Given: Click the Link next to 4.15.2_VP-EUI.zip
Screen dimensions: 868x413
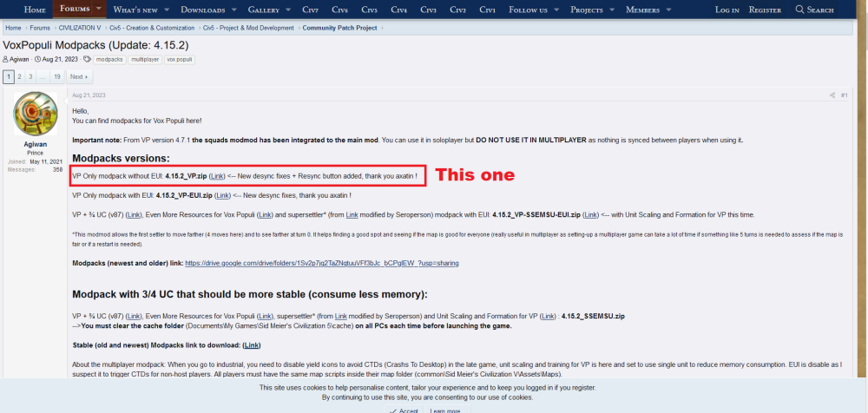Looking at the screenshot, I should point(222,195).
